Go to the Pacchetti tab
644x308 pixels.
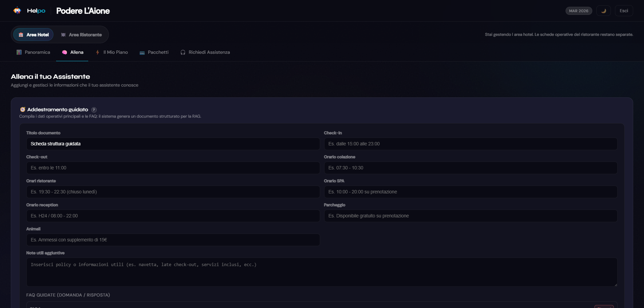click(154, 52)
